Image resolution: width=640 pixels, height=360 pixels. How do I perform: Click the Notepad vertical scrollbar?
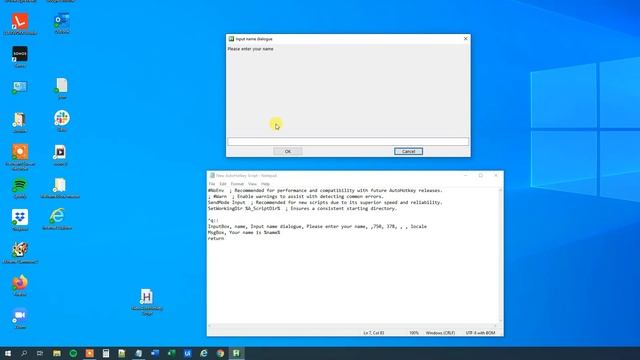(x=501, y=255)
